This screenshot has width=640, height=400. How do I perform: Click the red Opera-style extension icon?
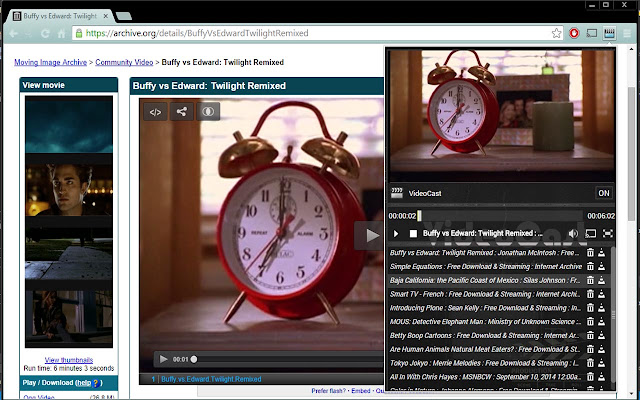pos(574,33)
